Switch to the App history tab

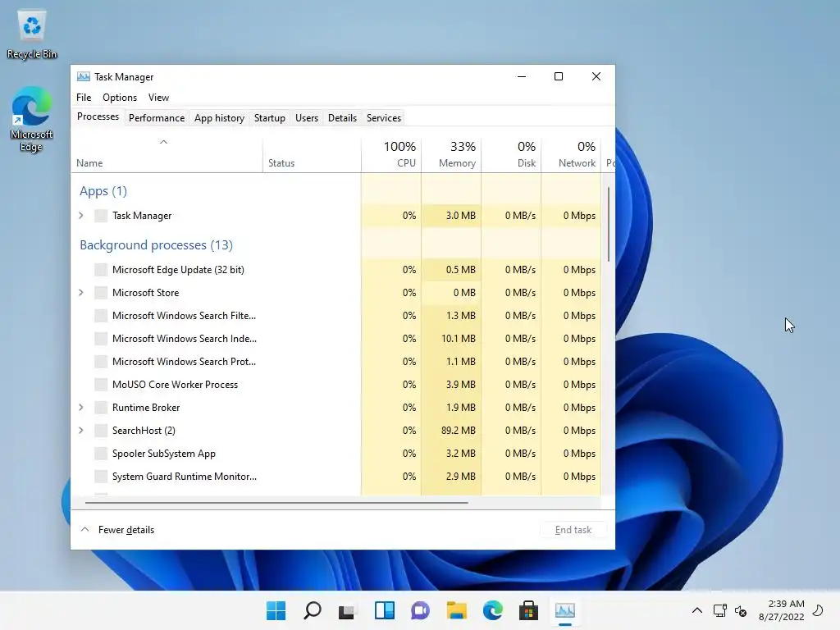tap(219, 118)
